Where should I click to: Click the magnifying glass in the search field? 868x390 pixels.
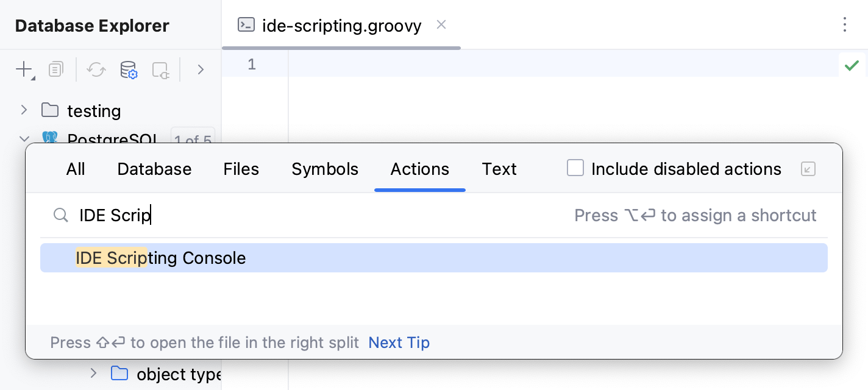60,215
